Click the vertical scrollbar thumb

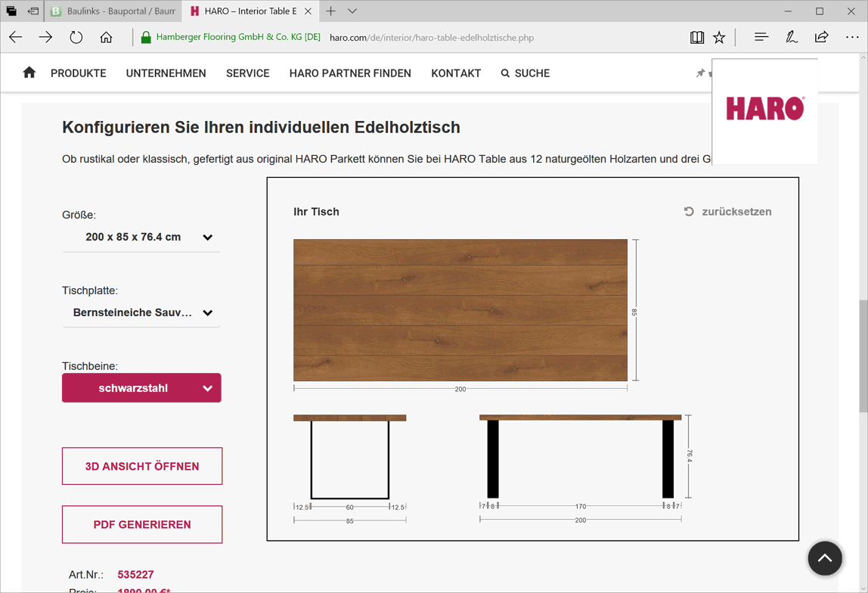point(863,356)
